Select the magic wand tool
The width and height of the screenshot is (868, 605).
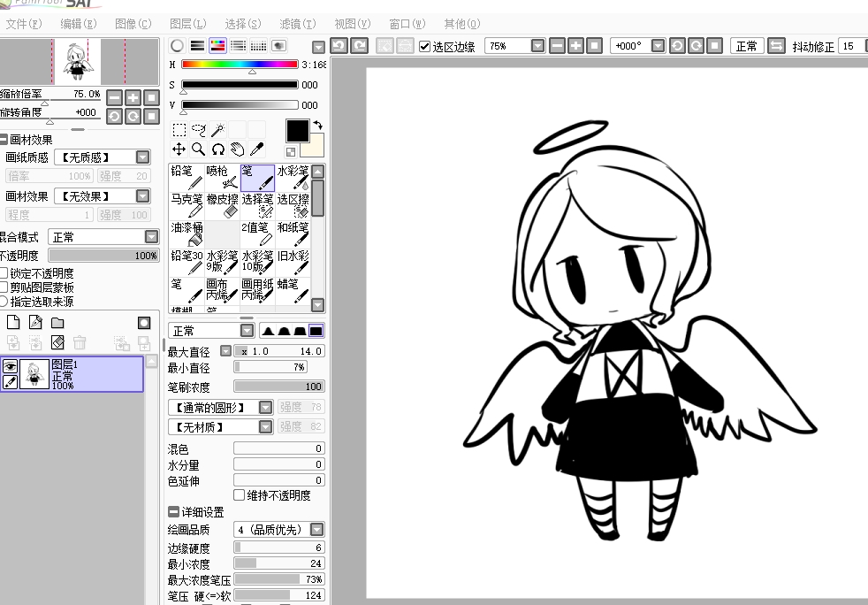point(217,130)
